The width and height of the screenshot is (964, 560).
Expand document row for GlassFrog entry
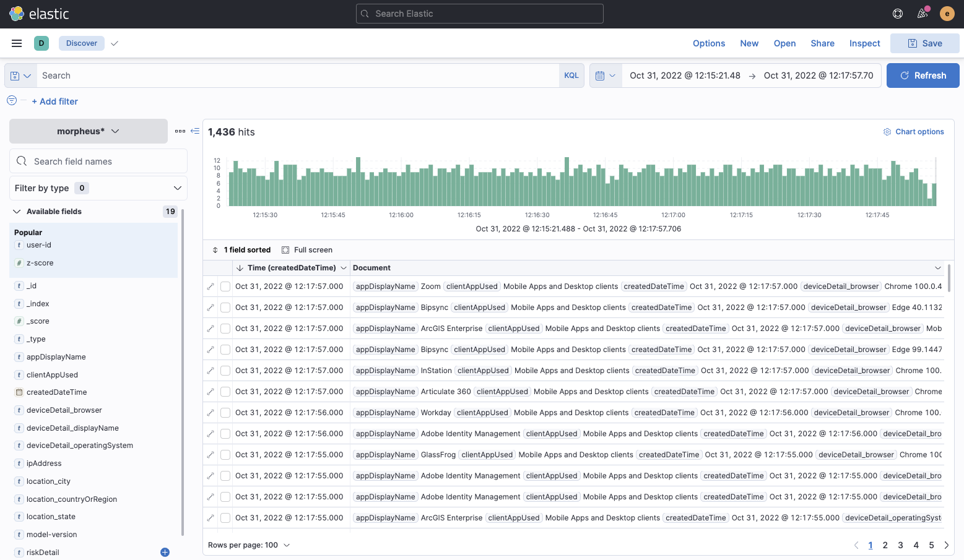(211, 455)
